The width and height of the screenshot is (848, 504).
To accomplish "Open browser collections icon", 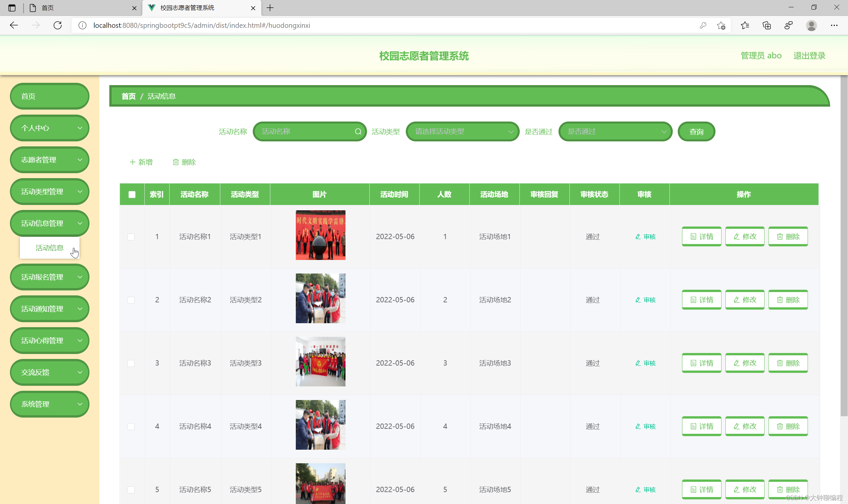I will 767,25.
